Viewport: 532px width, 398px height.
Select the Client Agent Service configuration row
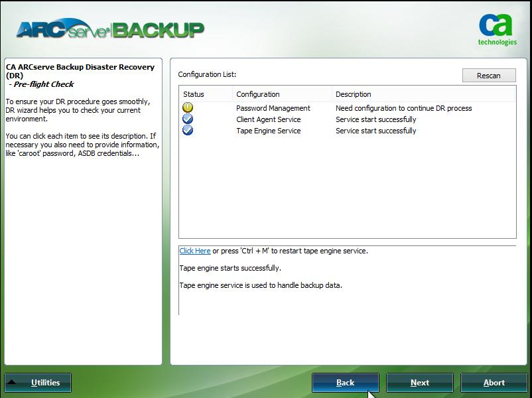pos(347,119)
